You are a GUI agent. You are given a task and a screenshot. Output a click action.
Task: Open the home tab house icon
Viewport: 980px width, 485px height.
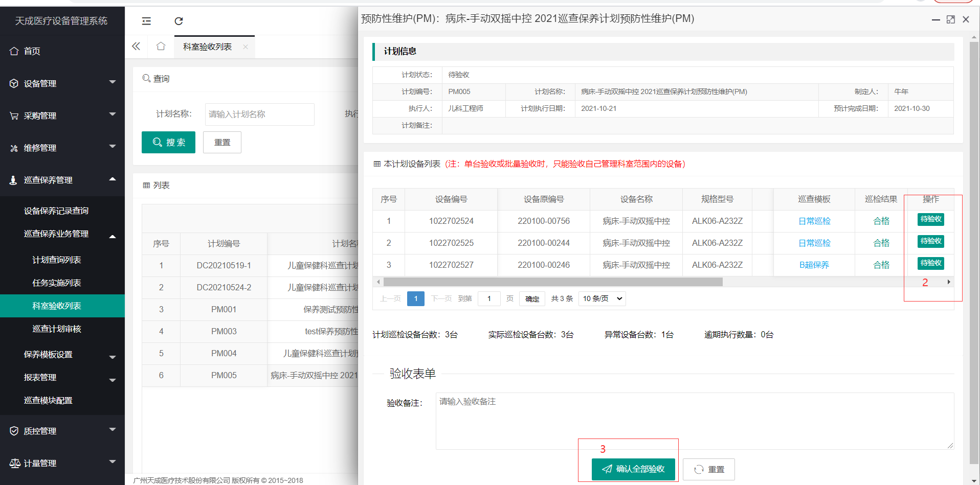pos(161,47)
